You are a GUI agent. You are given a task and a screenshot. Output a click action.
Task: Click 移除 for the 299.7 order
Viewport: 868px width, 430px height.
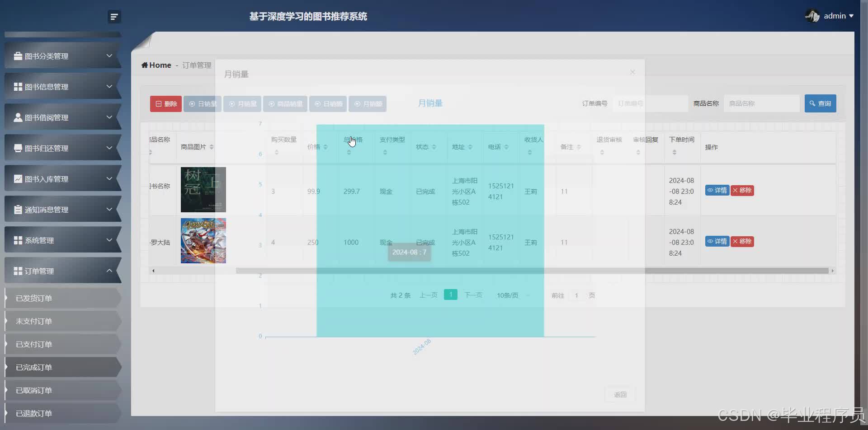742,191
